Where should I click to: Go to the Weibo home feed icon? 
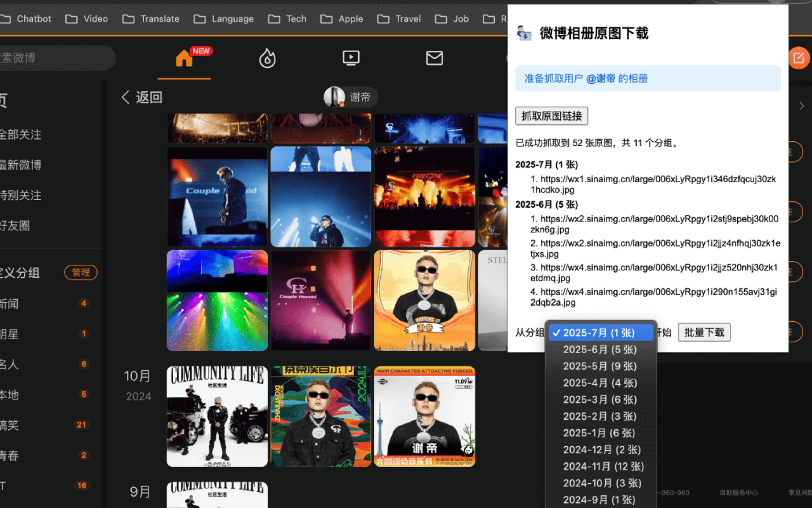(184, 58)
